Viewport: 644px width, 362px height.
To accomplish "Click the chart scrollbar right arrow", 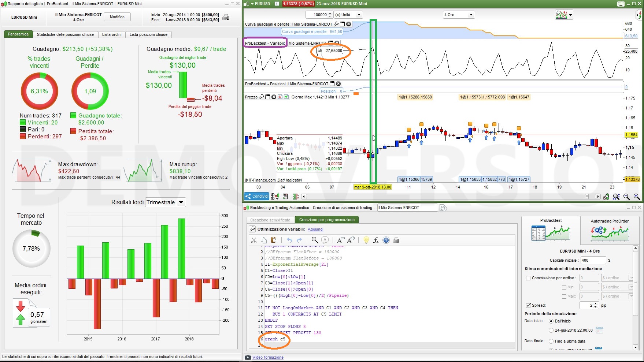I will click(x=598, y=197).
